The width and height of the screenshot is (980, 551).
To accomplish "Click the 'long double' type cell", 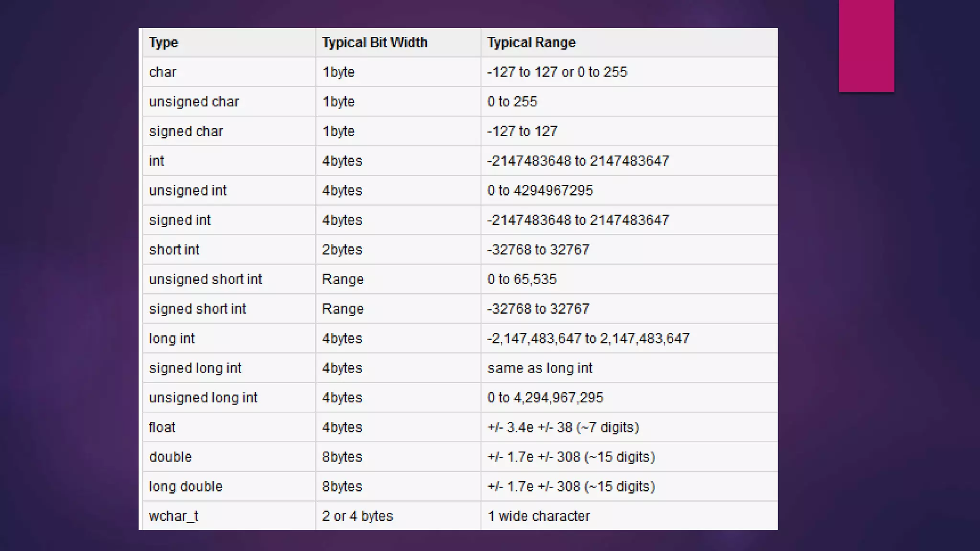I will pos(186,487).
